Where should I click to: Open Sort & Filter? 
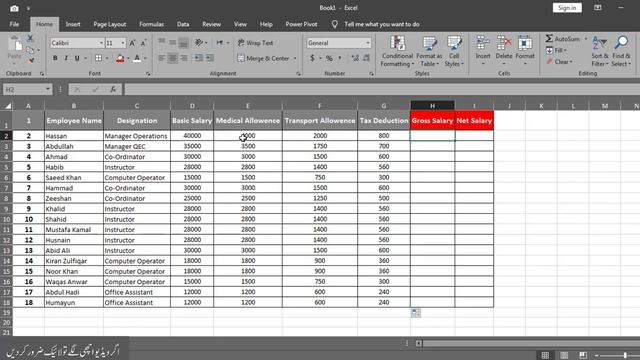pos(600,51)
